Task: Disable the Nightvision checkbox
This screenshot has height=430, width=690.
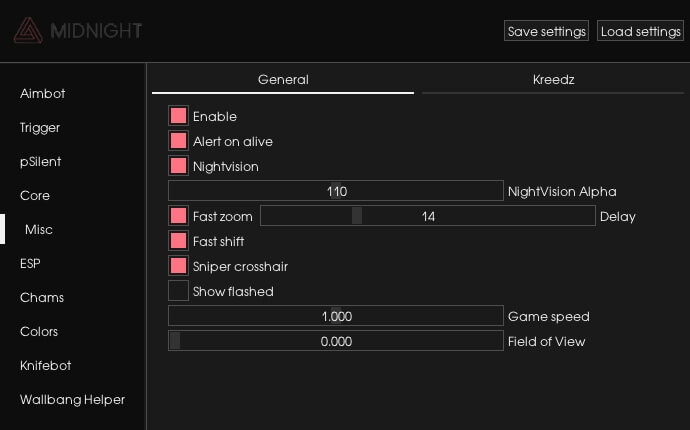Action: point(179,166)
